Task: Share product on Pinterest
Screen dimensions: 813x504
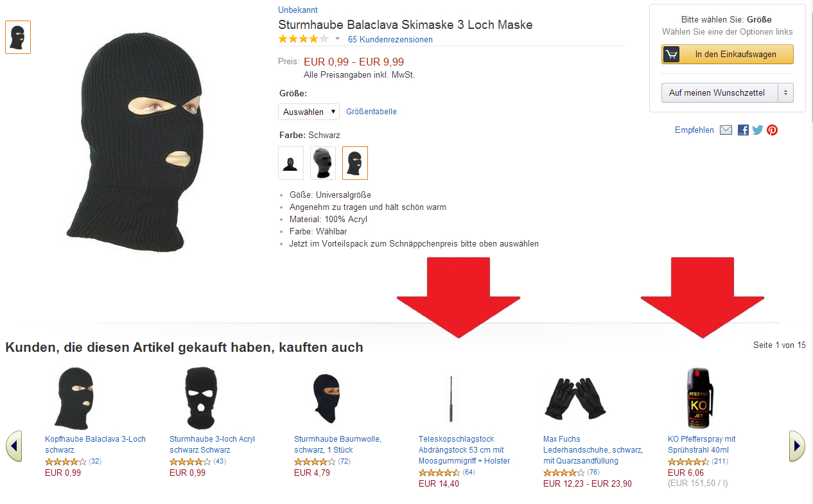Action: [772, 130]
